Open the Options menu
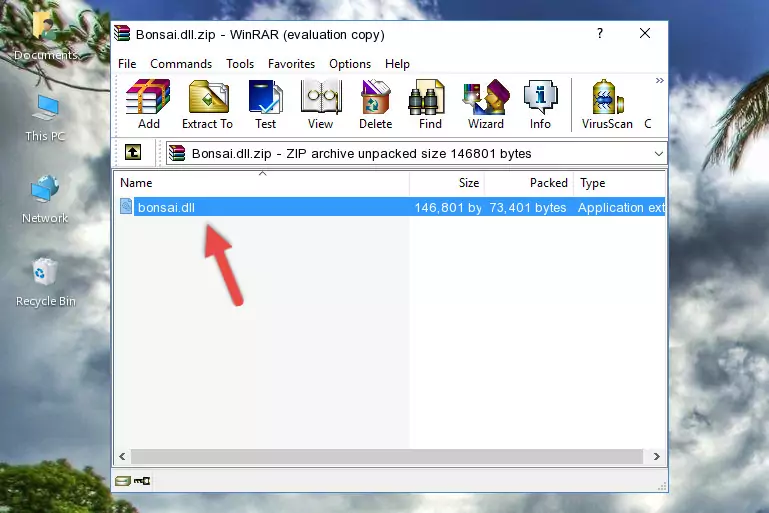Viewport: 769px width, 513px height. point(350,64)
